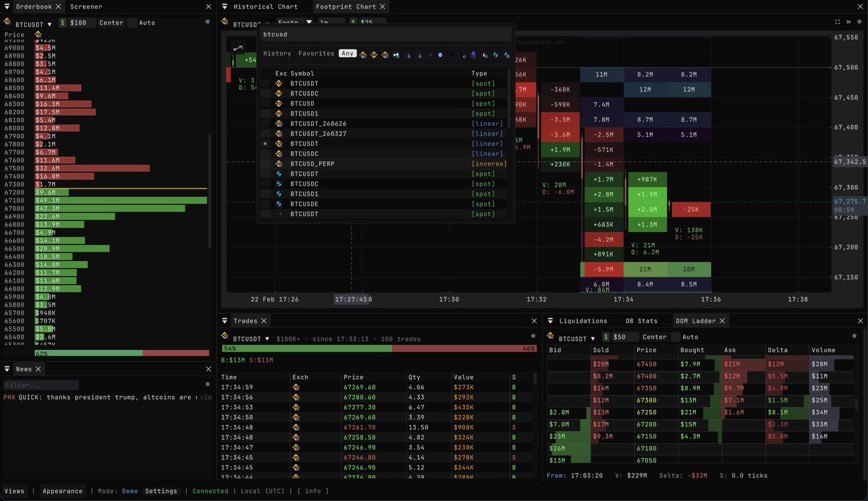The image size is (868, 501).
Task: Switch to the Historical Chart tab
Action: coord(265,7)
